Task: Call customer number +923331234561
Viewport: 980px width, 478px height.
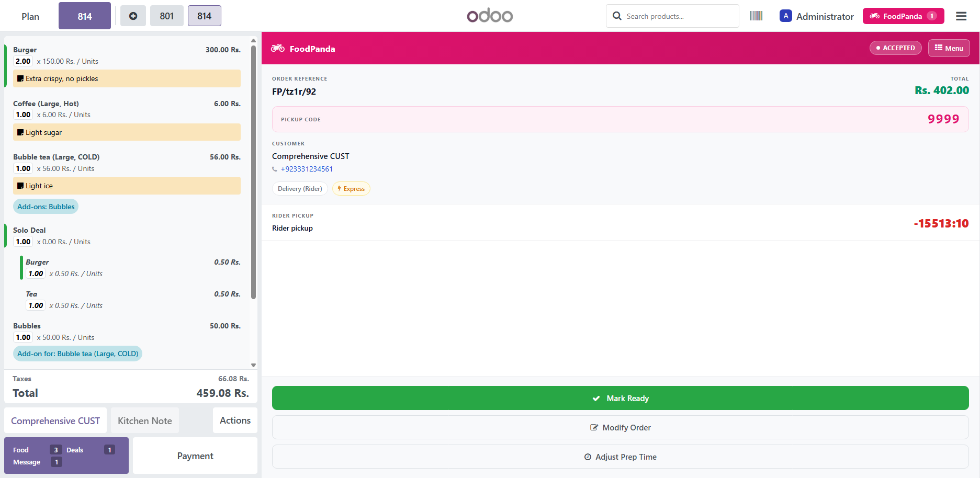Action: (307, 169)
